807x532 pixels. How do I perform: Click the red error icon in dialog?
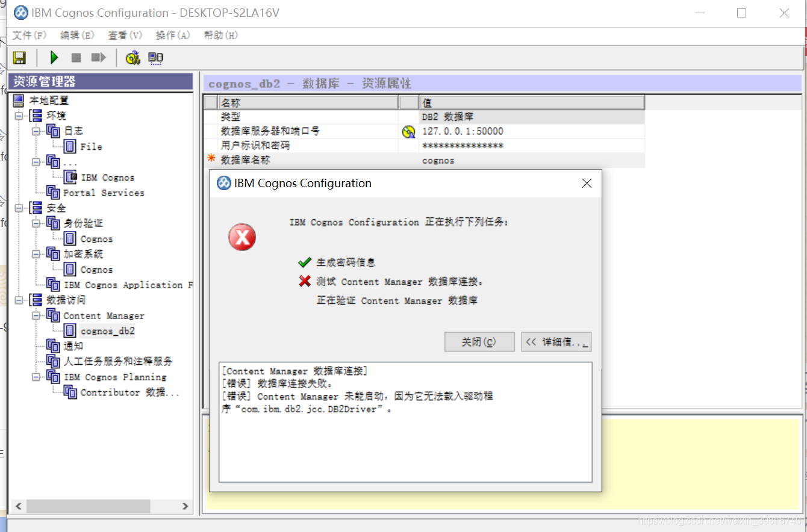click(x=242, y=238)
